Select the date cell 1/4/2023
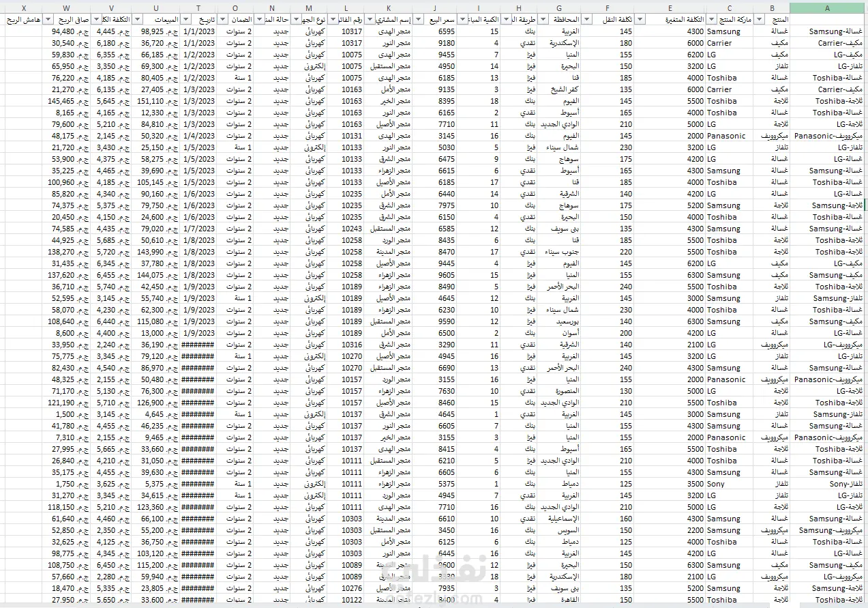The image size is (868, 608). pyautogui.click(x=198, y=136)
